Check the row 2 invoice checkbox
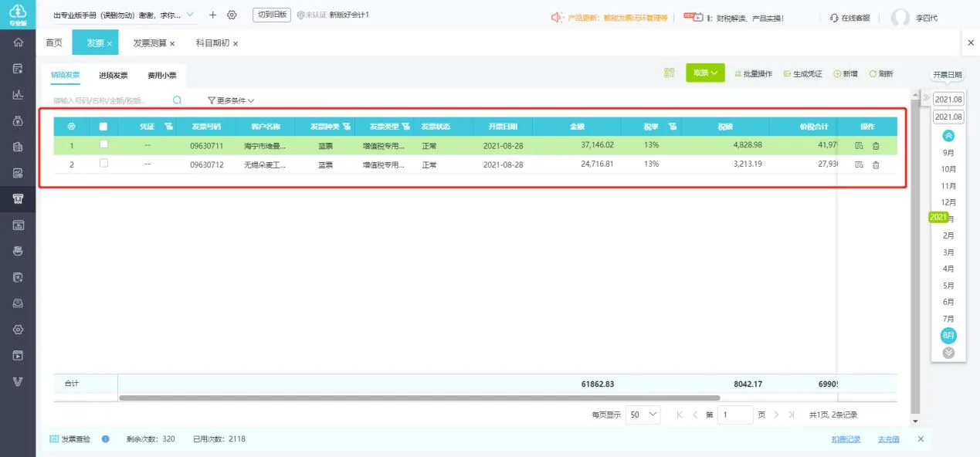This screenshot has width=980, height=457. point(103,164)
